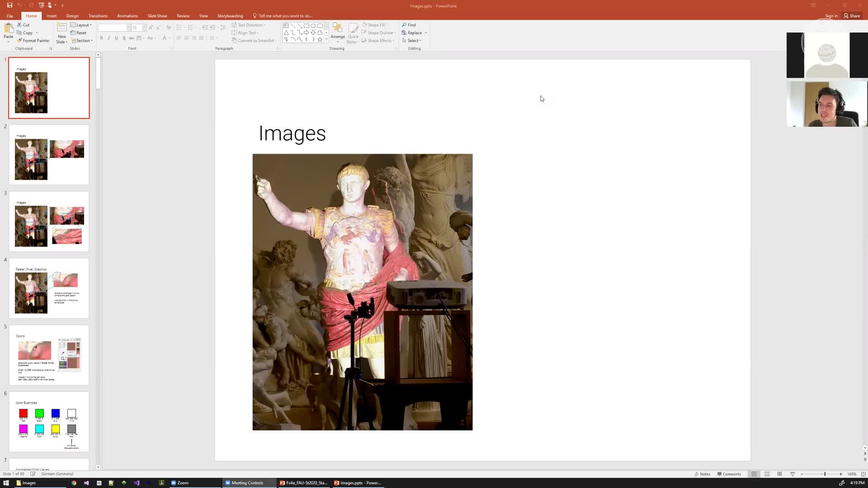Viewport: 868px width, 488px height.
Task: Open the Arrange tool in Drawing group
Action: pyautogui.click(x=337, y=33)
